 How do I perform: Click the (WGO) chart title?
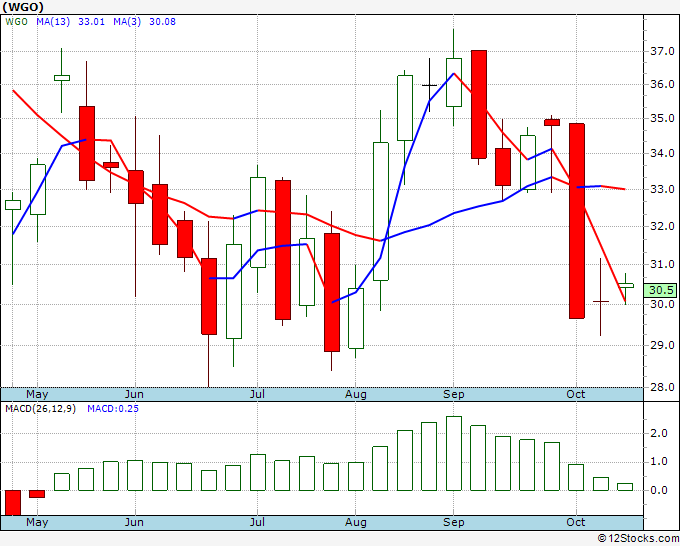tap(23, 7)
